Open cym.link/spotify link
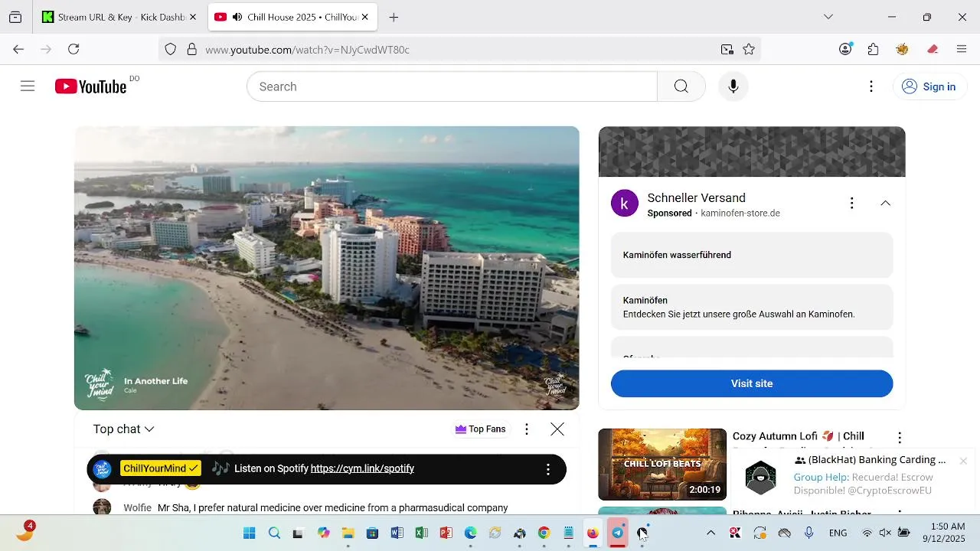The height and width of the screenshot is (551, 980). [362, 468]
